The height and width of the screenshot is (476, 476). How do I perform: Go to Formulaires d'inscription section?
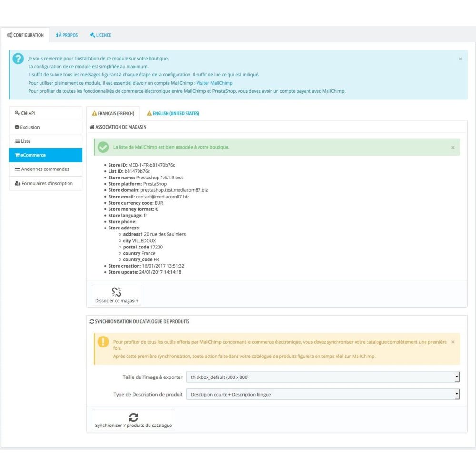(45, 183)
